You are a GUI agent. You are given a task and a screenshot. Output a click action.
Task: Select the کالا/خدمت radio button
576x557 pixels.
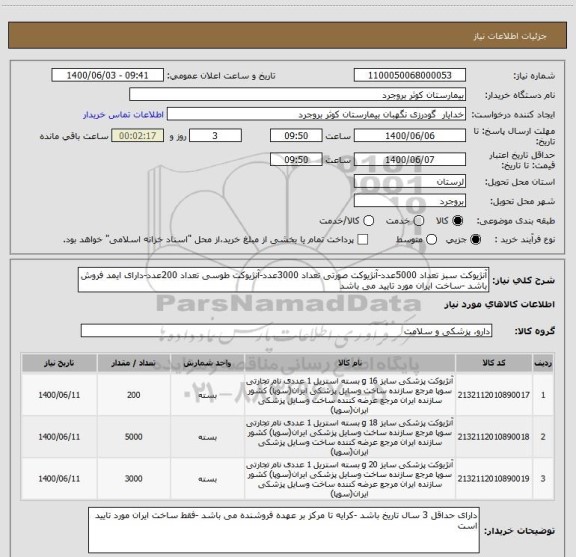click(368, 221)
